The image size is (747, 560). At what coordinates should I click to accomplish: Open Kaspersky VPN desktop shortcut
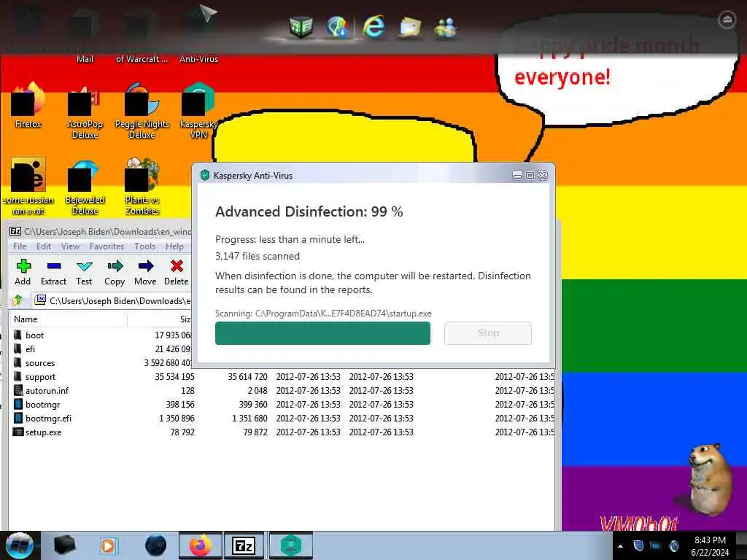pyautogui.click(x=198, y=111)
